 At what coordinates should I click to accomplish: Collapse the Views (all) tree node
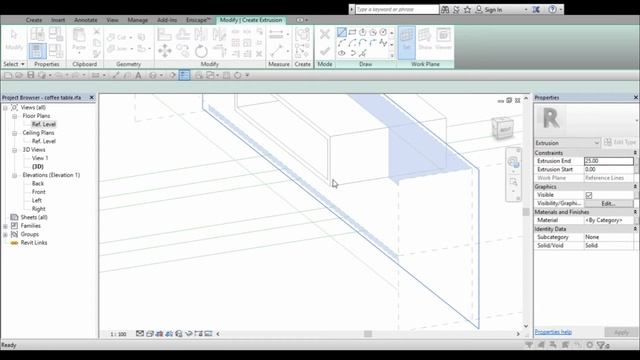point(5,108)
